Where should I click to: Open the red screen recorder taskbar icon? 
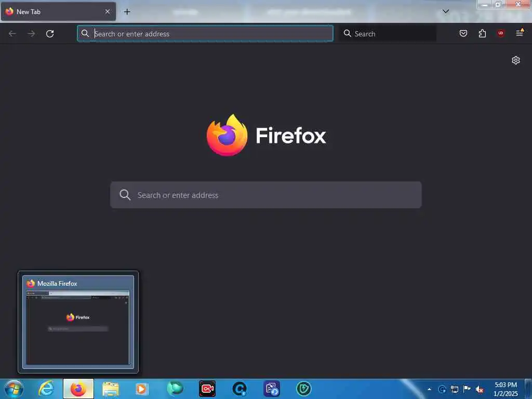(207, 389)
